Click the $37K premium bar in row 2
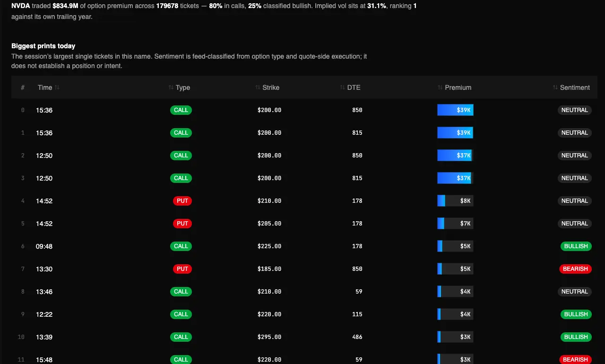 pos(455,156)
